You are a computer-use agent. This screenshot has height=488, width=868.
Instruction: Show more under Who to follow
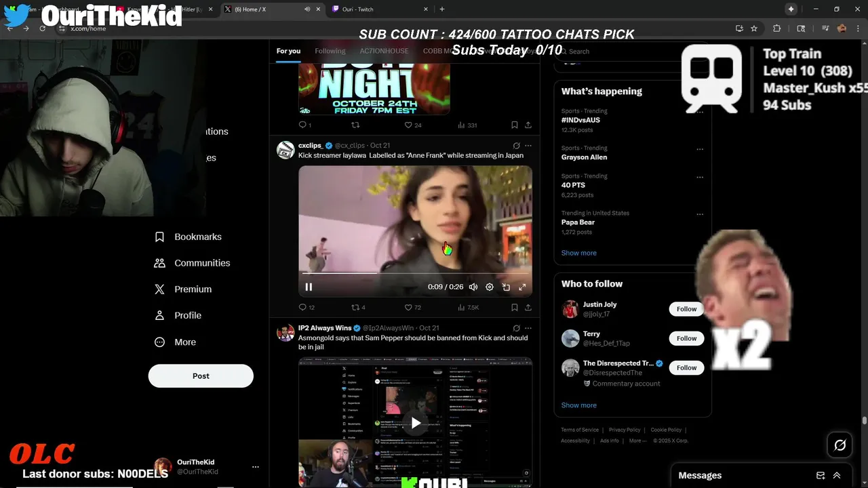(x=578, y=405)
